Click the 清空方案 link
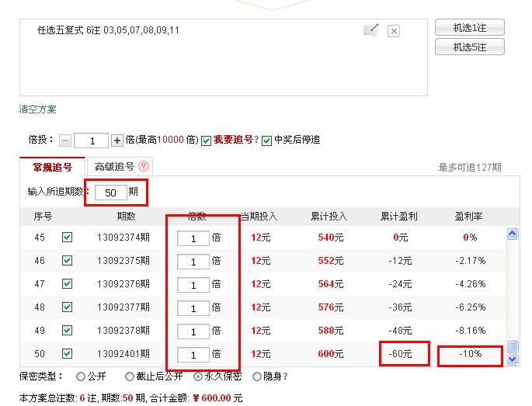 tap(38, 109)
